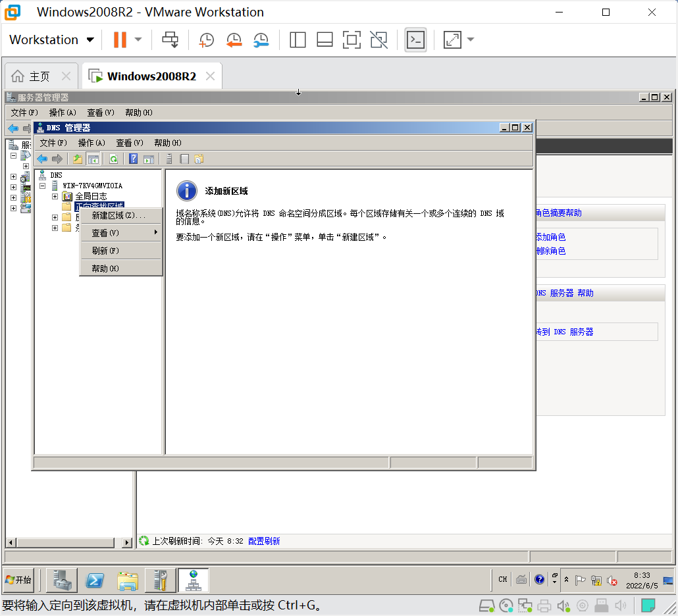Click the record list toolbar icon
The height and width of the screenshot is (616, 678).
[184, 159]
